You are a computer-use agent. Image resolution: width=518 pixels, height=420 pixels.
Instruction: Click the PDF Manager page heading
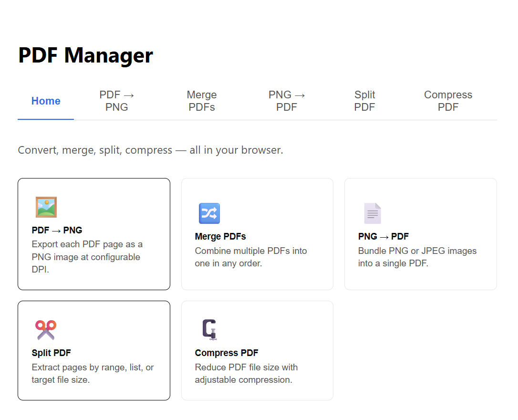tap(86, 55)
